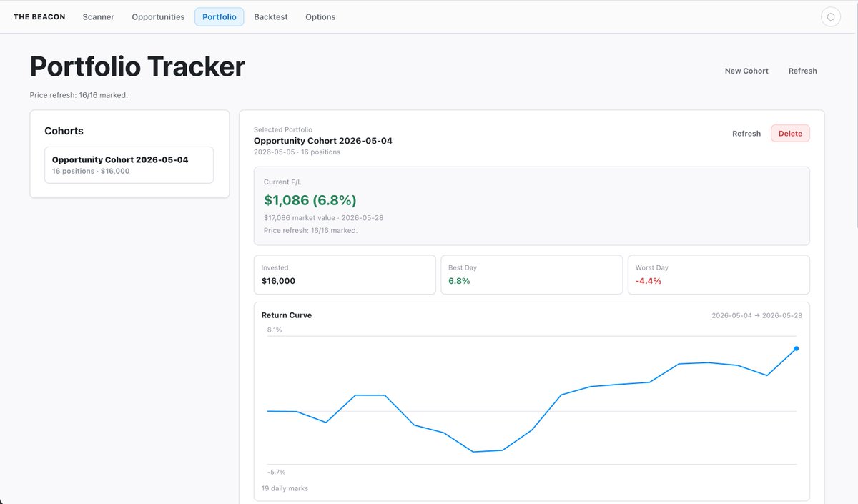858x504 pixels.
Task: Select the Portfolio tab
Action: click(x=219, y=16)
